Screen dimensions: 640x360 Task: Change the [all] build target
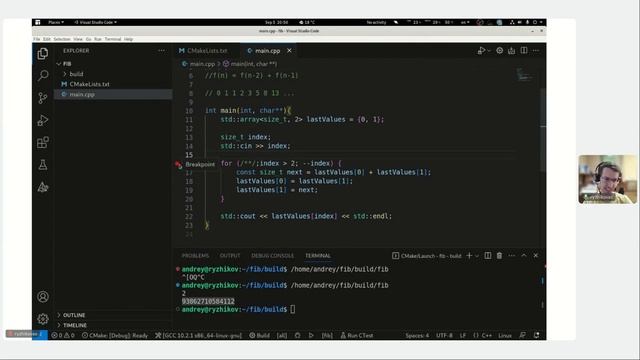coord(282,336)
